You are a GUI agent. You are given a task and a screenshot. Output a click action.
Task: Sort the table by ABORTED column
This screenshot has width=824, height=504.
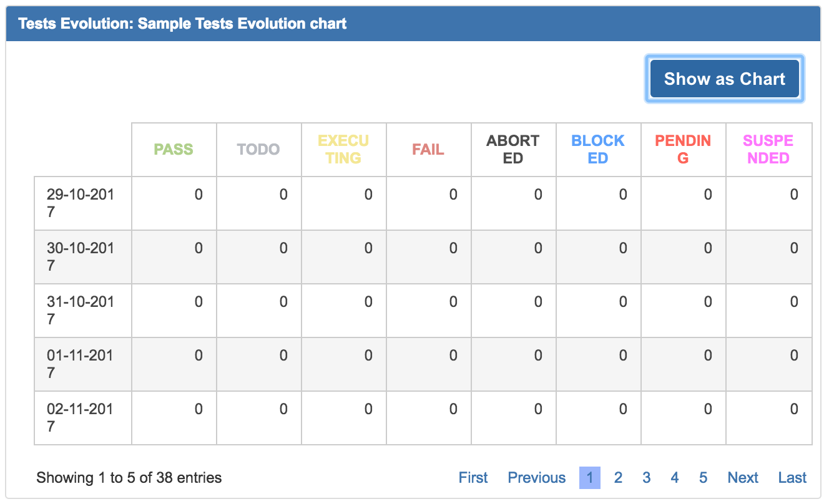pos(513,149)
